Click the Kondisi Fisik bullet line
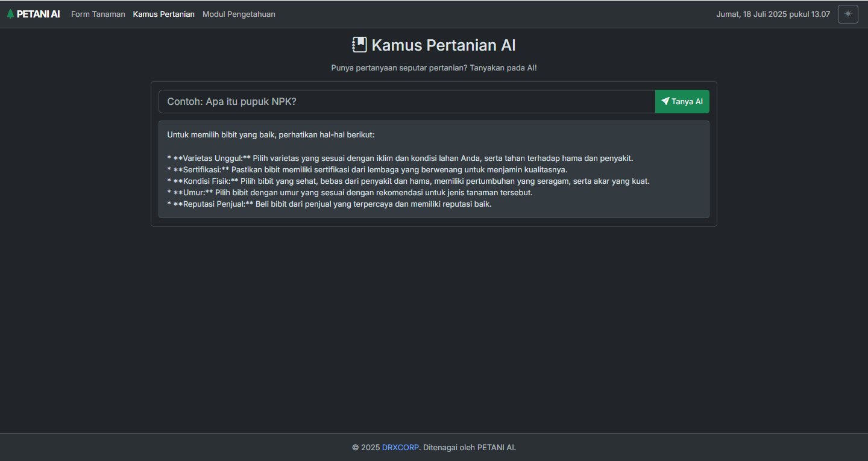 tap(408, 181)
